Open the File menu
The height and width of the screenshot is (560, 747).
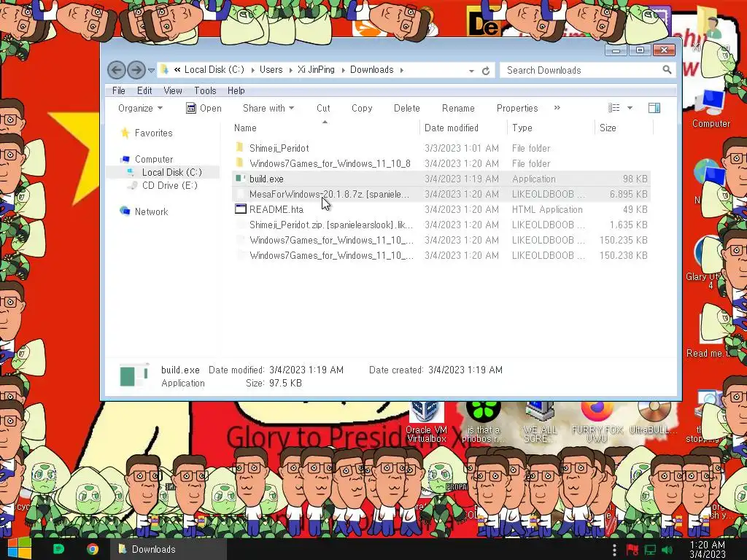tap(119, 90)
